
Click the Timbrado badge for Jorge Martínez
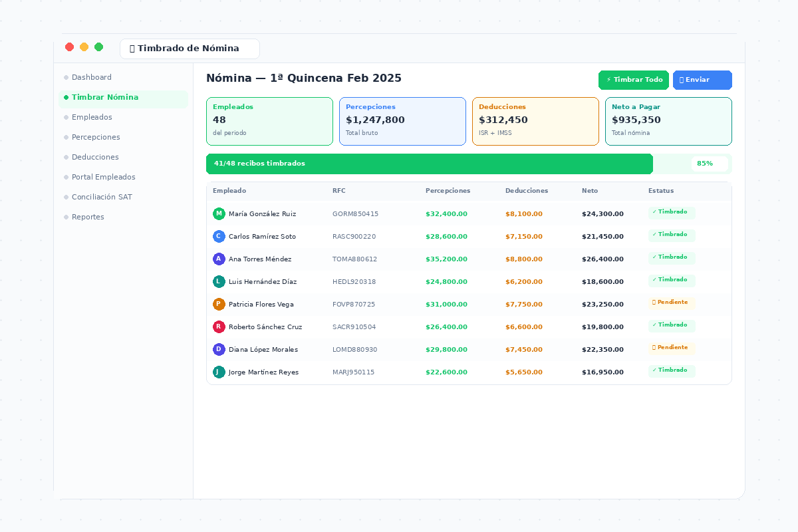click(672, 370)
